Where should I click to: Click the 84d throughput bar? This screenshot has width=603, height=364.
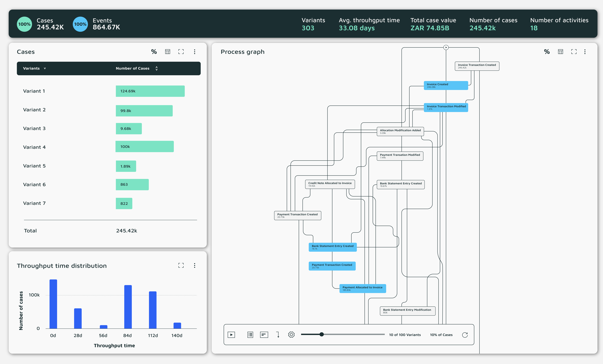pyautogui.click(x=128, y=307)
